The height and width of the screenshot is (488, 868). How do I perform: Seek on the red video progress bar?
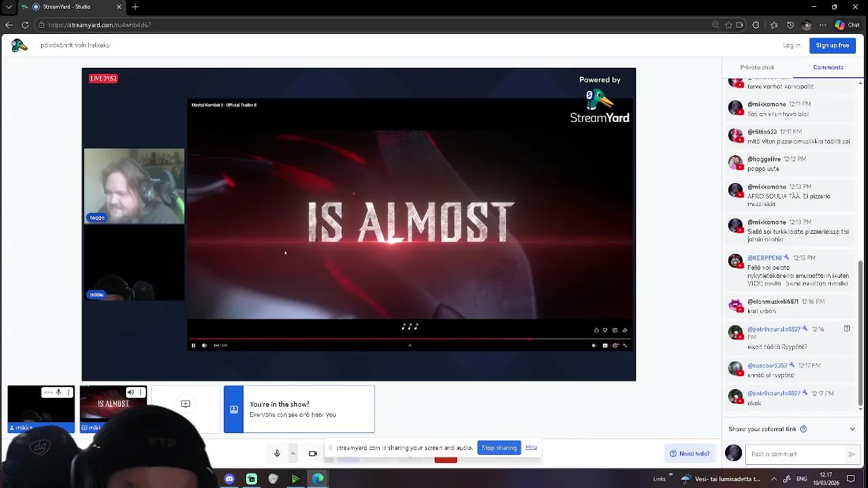pyautogui.click(x=409, y=338)
